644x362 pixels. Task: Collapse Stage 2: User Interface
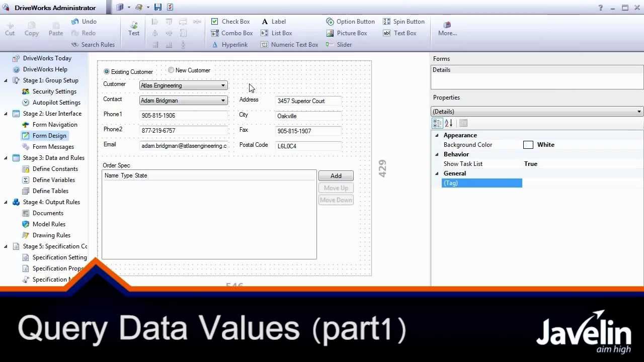(x=6, y=114)
